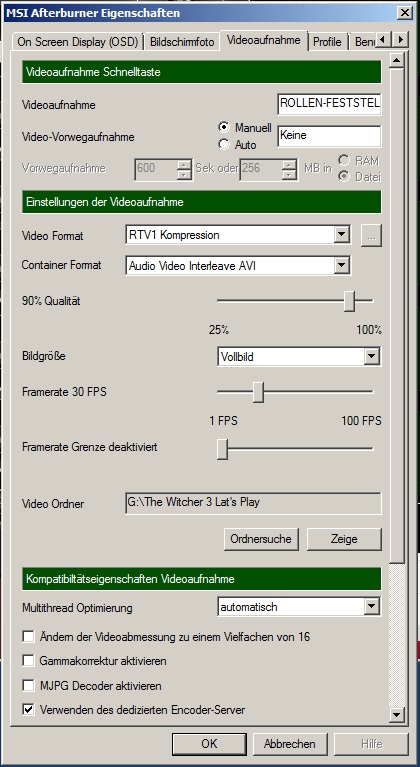Click the Videoaufnahme hotkey field ROLLEN-FESTSTEL
Screen dimensions: 420x767
click(x=329, y=104)
